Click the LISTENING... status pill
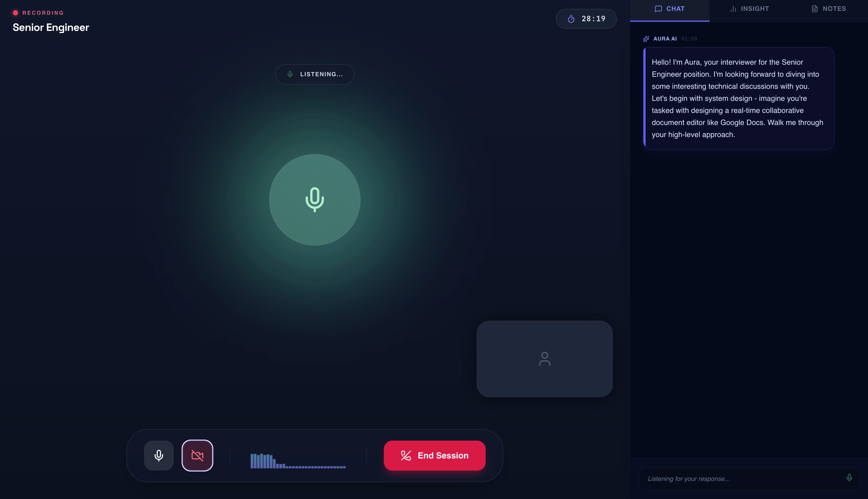Screen dimensions: 868x499 tap(314, 74)
